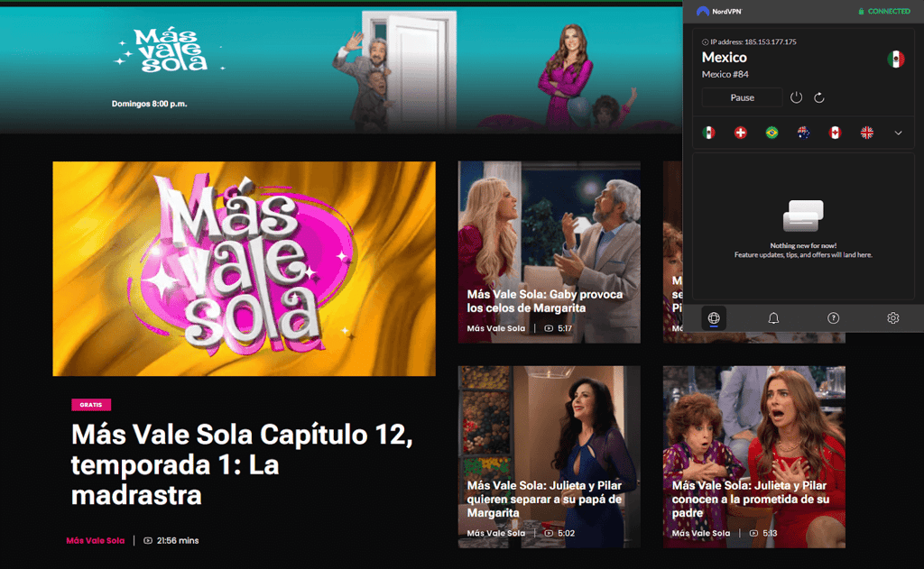Click the Más Vale Sola banner logo
Screen dimensions: 924x569
click(170, 50)
